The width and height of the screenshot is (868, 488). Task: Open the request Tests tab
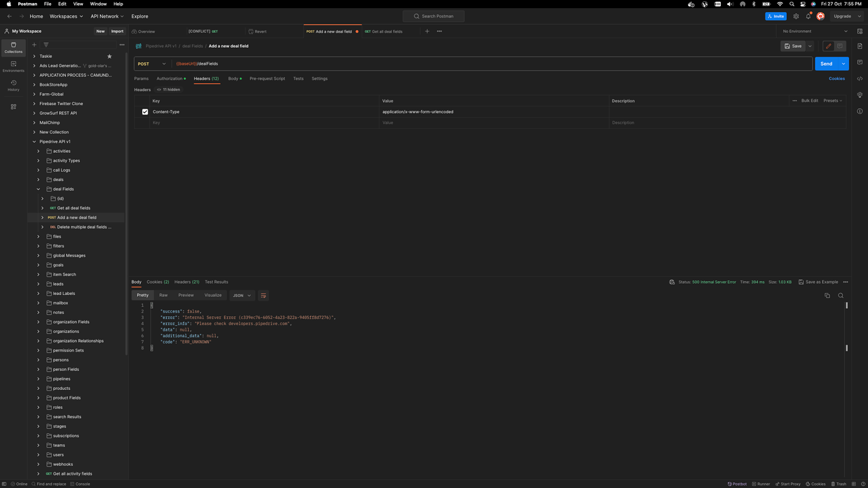click(x=298, y=79)
